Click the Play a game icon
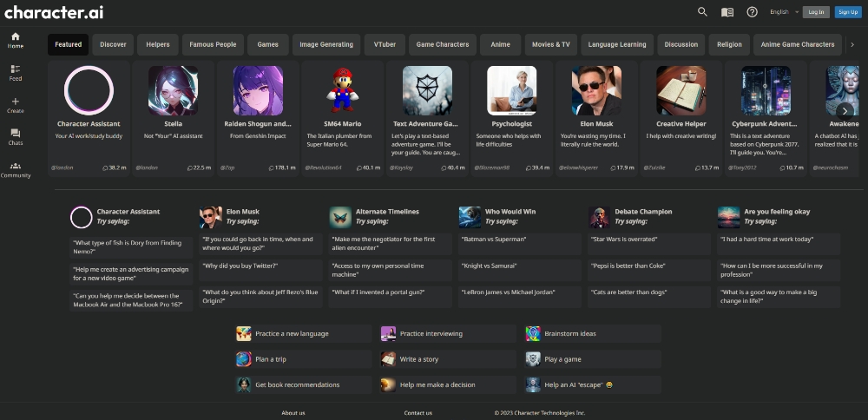 [x=533, y=359]
